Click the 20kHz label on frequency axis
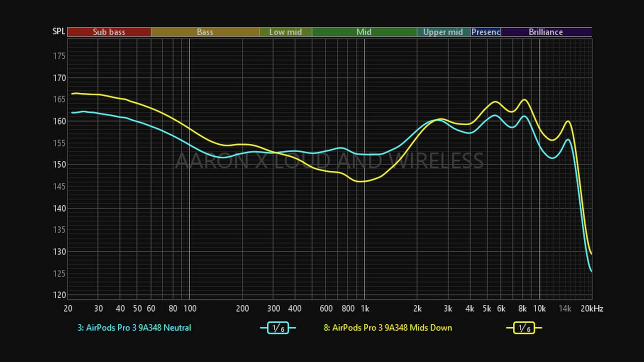The height and width of the screenshot is (362, 644). pyautogui.click(x=592, y=308)
